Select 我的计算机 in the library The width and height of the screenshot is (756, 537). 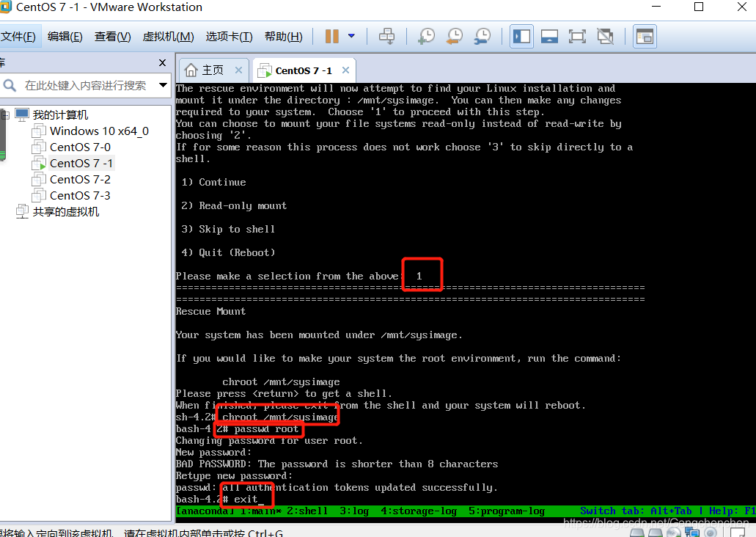[60, 115]
